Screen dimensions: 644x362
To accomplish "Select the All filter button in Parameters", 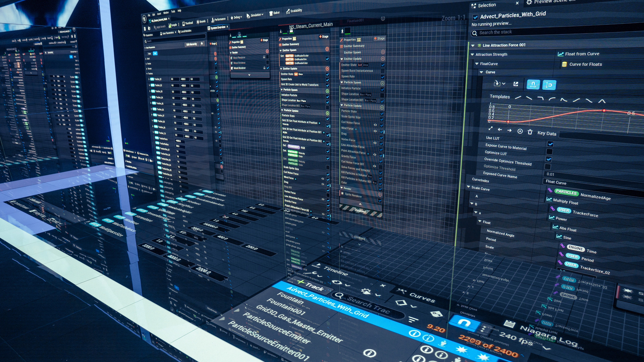I will (x=155, y=53).
